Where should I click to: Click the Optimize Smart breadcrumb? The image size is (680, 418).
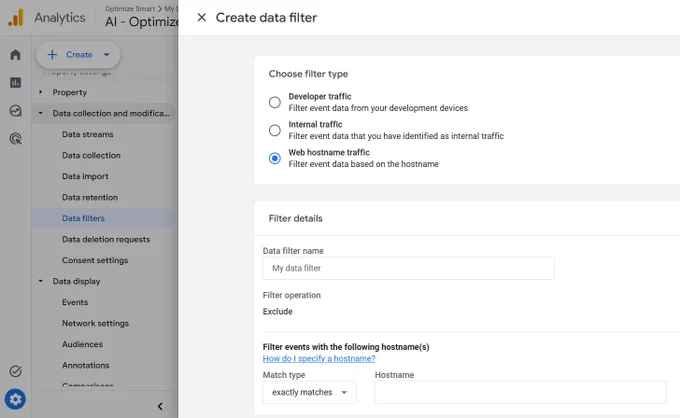tap(130, 9)
